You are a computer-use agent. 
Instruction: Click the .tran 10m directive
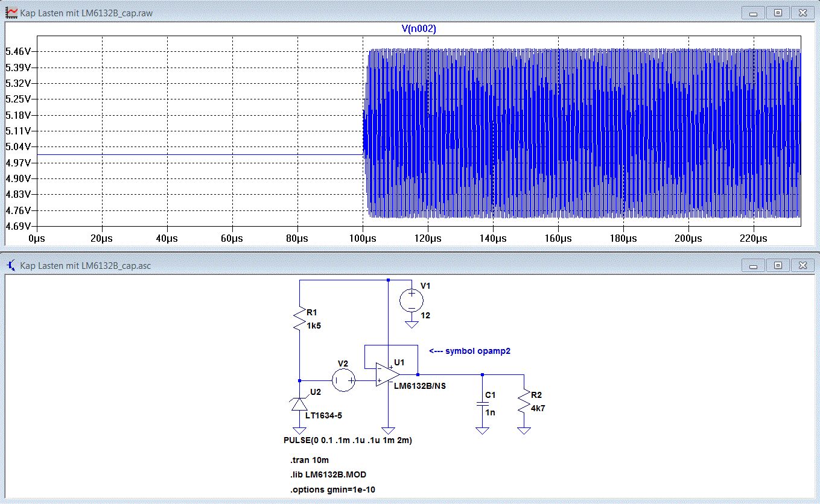309,460
